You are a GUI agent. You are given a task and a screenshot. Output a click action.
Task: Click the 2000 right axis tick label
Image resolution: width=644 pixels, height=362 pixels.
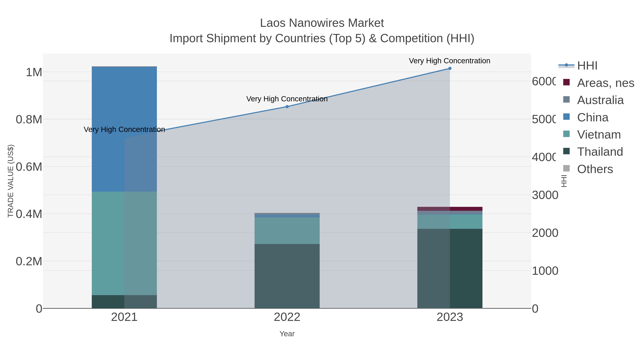pos(545,233)
